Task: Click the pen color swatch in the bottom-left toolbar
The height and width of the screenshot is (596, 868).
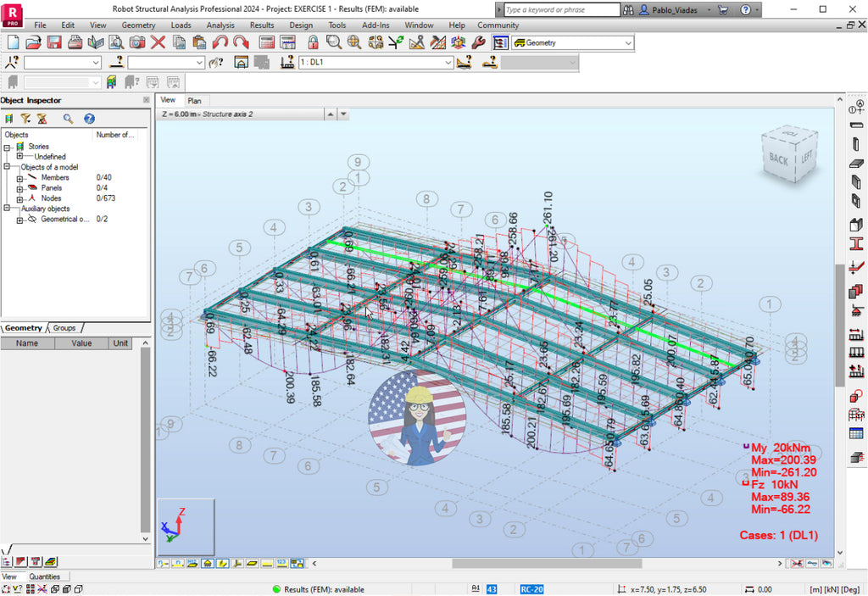Action: tap(51, 561)
